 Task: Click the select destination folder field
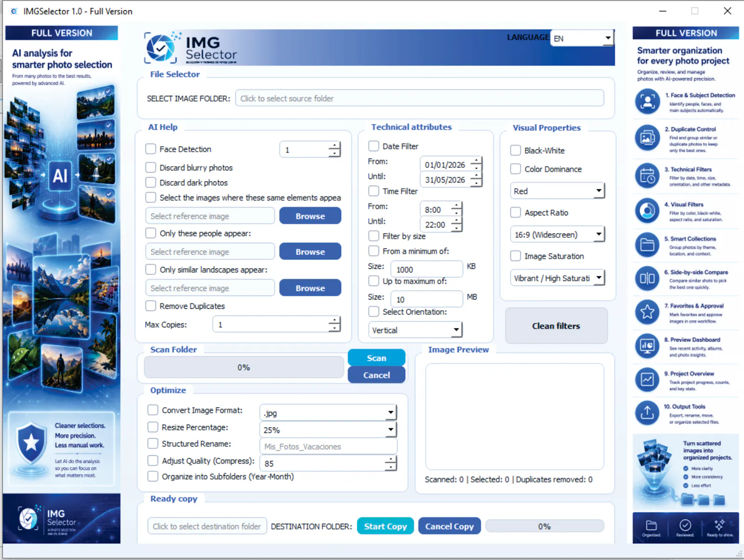point(207,526)
